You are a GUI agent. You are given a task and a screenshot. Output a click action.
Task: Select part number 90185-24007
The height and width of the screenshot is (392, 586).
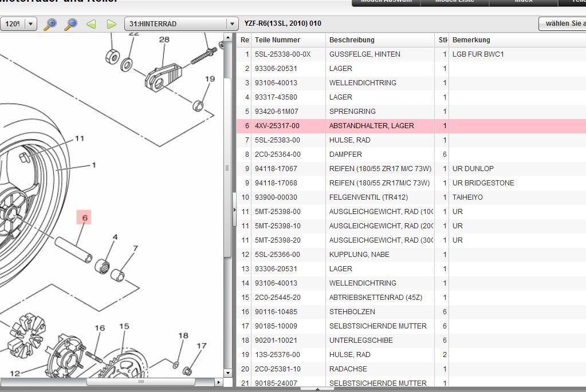tap(276, 383)
